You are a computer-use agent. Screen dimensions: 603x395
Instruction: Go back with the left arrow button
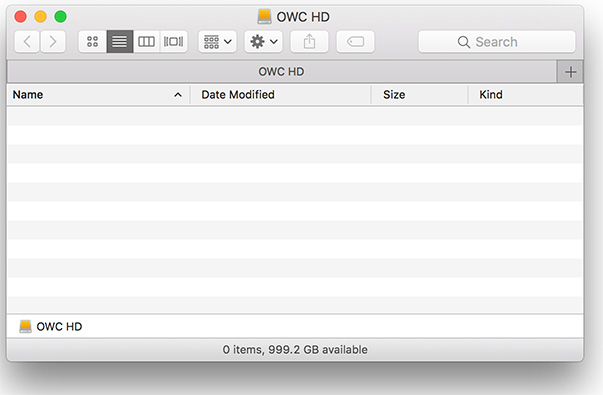[27, 42]
